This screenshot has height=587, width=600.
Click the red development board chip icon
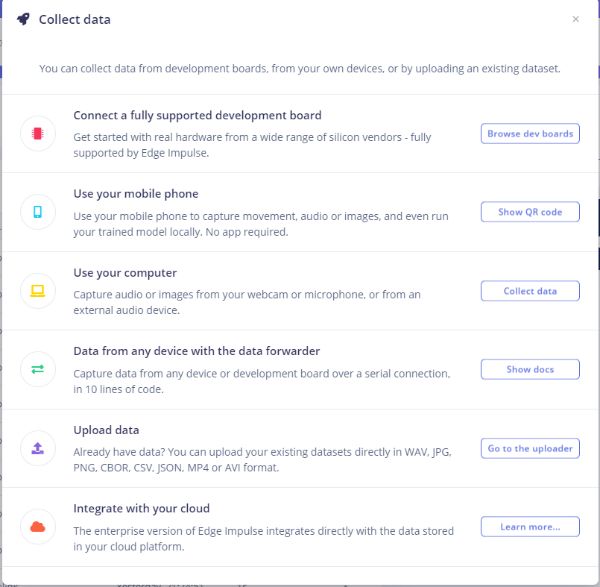click(x=38, y=133)
